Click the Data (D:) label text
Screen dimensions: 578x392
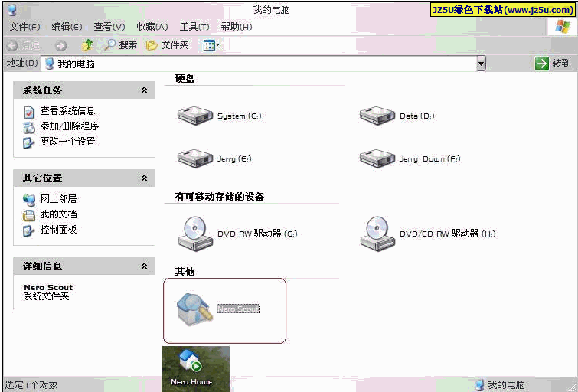tap(417, 116)
